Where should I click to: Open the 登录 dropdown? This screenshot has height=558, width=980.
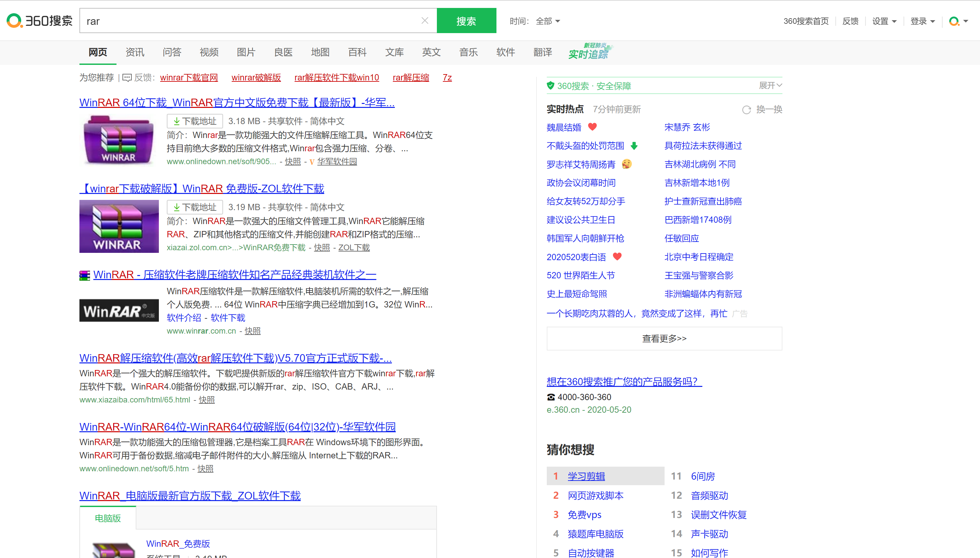(x=922, y=21)
